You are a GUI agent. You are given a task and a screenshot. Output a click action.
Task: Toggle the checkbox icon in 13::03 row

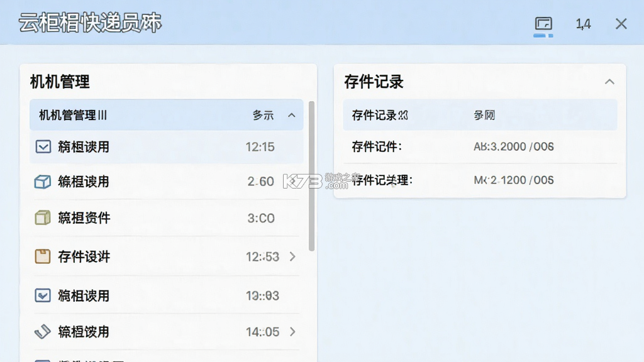point(43,295)
